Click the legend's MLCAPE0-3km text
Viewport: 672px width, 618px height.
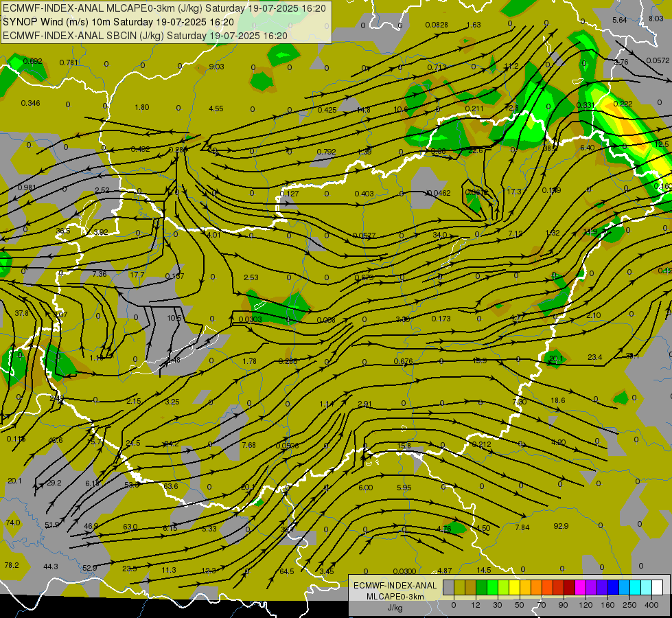[395, 597]
